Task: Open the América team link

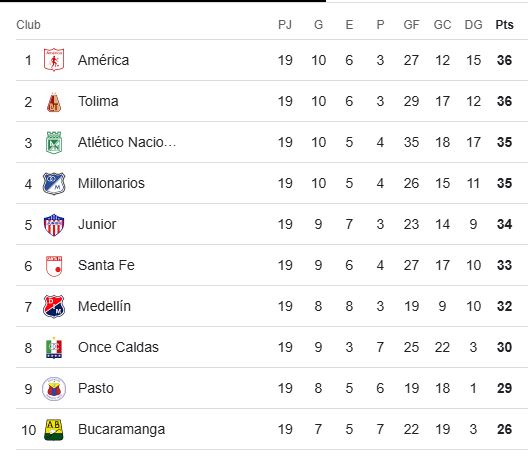Action: click(x=103, y=60)
